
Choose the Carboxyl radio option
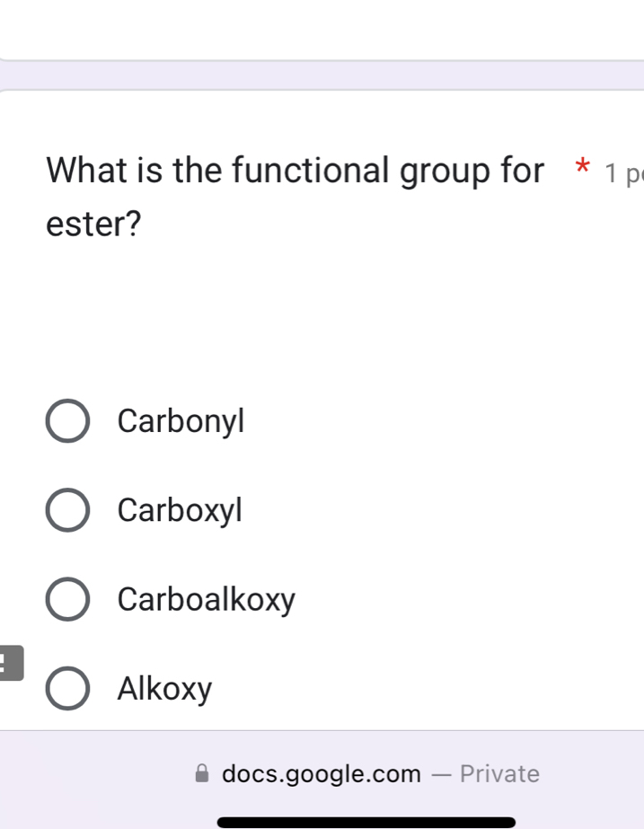coord(67,510)
